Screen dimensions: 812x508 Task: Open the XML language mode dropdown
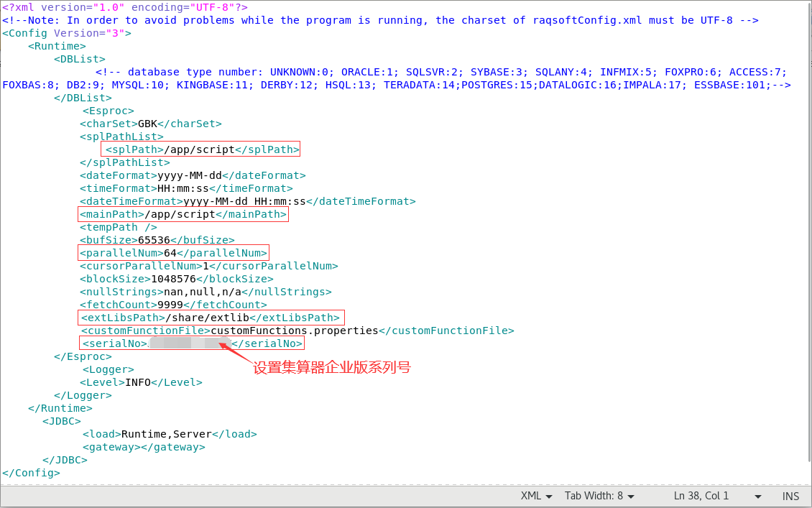[x=536, y=496]
